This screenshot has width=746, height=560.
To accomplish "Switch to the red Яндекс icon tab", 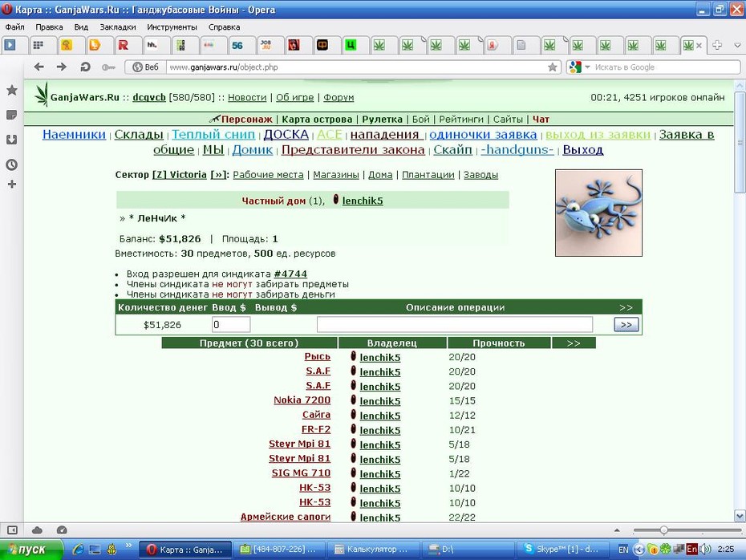I will pyautogui.click(x=493, y=45).
